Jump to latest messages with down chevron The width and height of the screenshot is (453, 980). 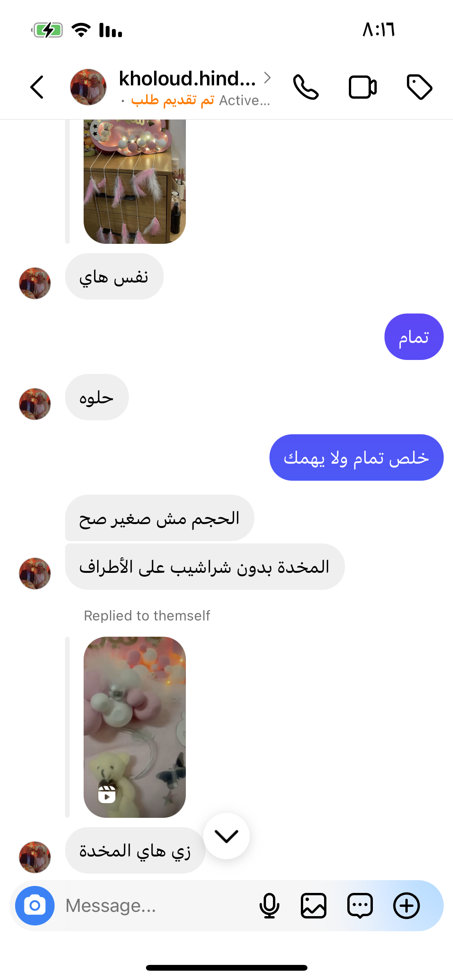click(226, 836)
